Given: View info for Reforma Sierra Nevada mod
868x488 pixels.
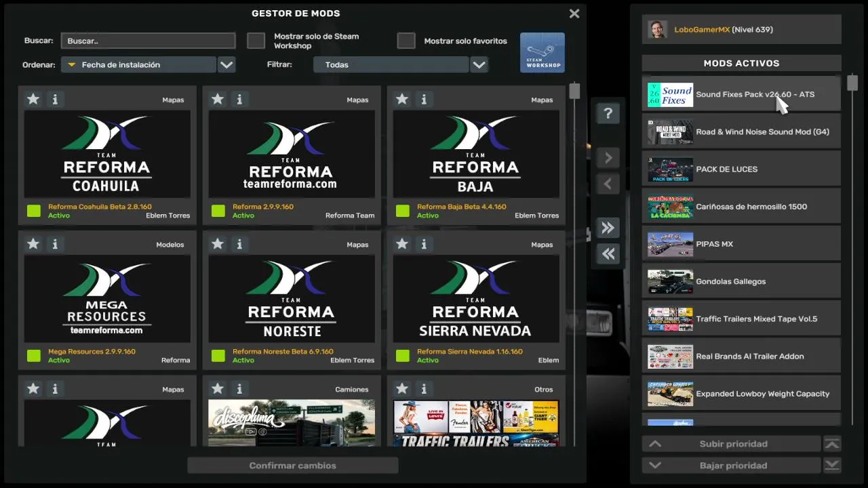Looking at the screenshot, I should click(x=424, y=244).
